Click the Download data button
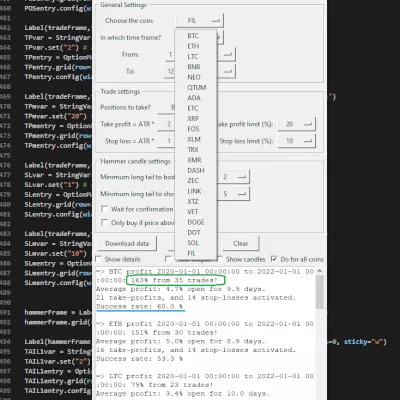Screen dimensions: 400x400 pos(127,243)
